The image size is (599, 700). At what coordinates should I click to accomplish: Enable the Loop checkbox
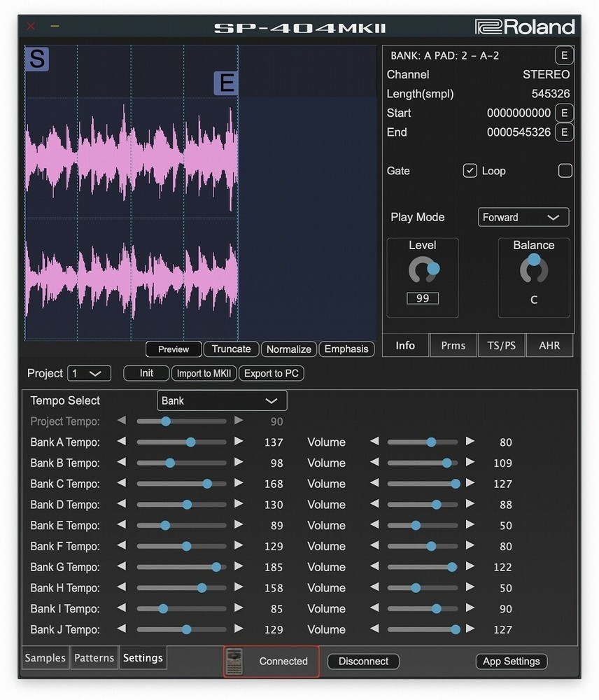coord(565,171)
